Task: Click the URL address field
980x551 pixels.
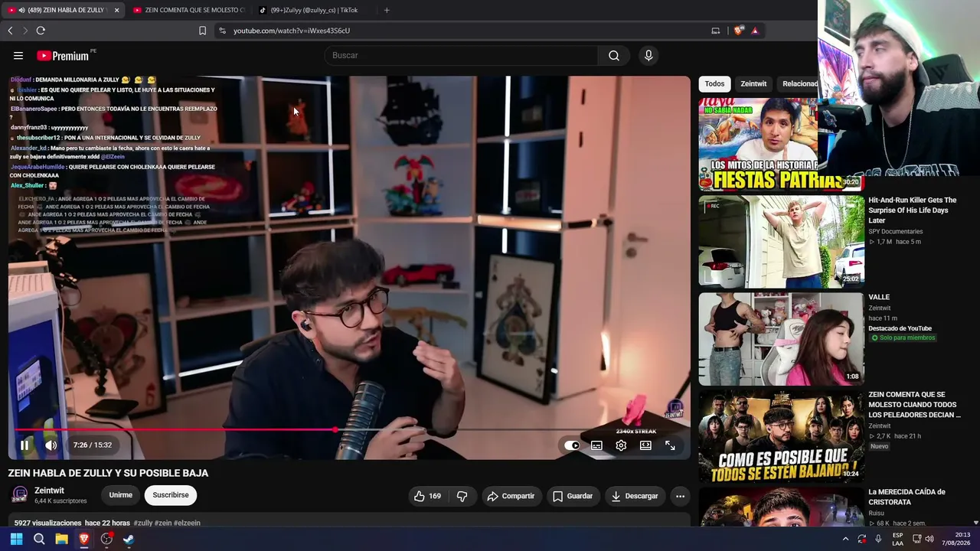Action: 459,31
